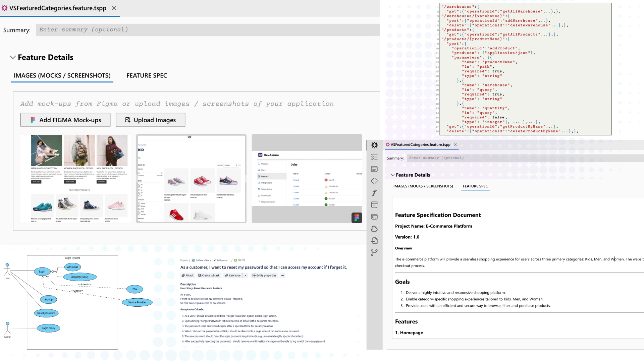644x362 pixels.
Task: Check the Purple color checkbox
Action: click(x=140, y=214)
